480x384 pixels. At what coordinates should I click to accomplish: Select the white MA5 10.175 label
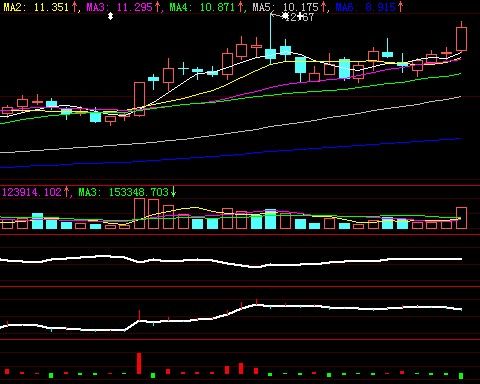[285, 7]
